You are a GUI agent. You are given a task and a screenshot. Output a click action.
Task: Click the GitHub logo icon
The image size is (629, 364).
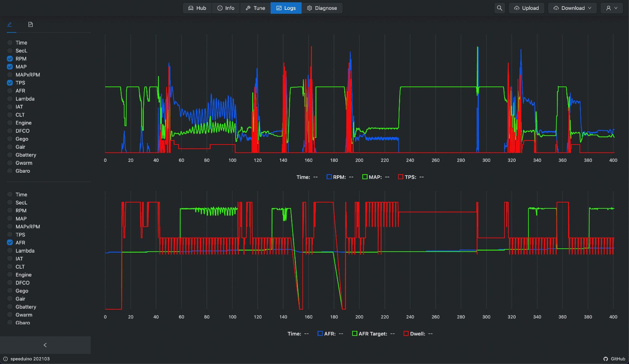tap(606, 359)
